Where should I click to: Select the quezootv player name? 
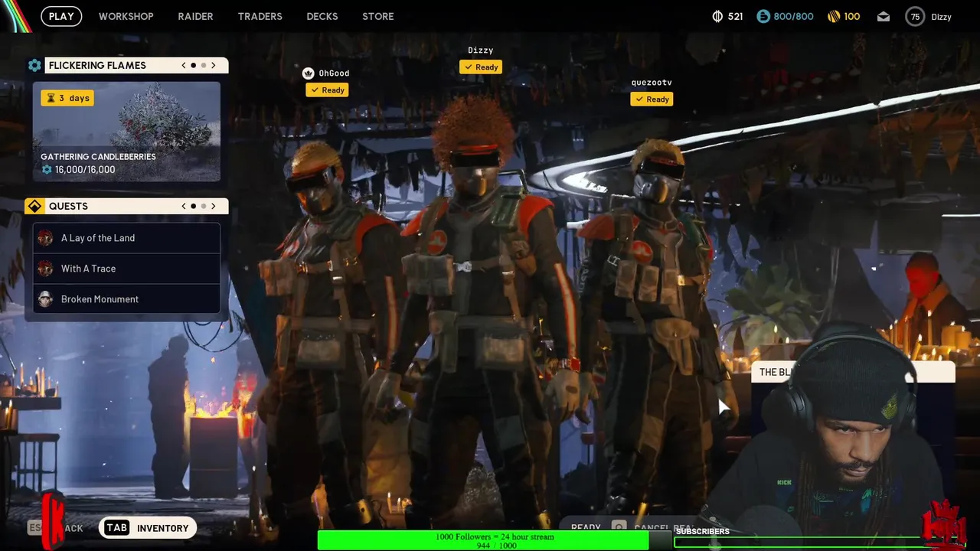pos(652,83)
